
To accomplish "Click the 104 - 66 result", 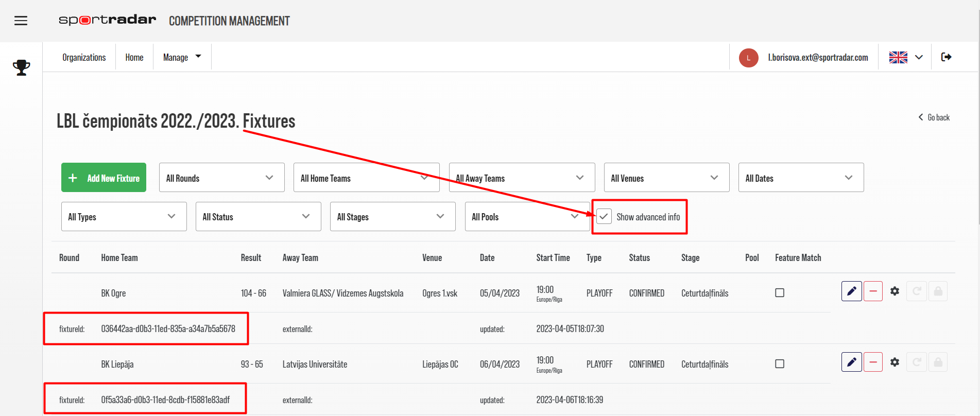I will coord(253,293).
